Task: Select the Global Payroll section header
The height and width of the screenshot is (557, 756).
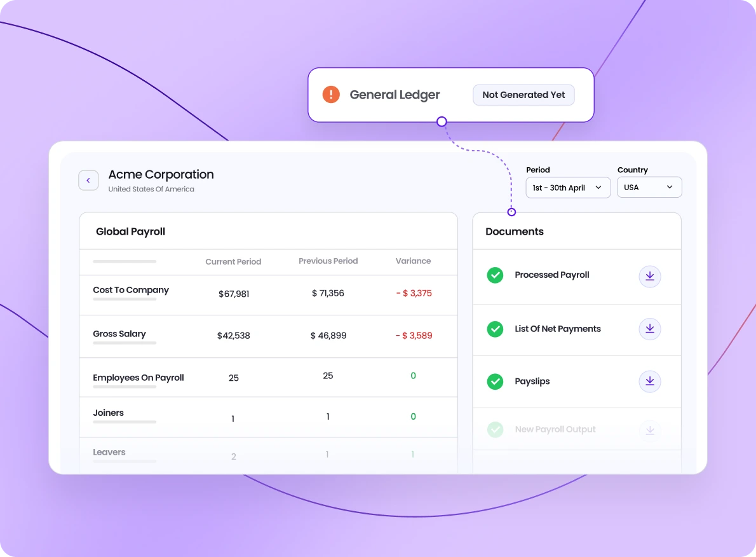Action: pyautogui.click(x=130, y=231)
